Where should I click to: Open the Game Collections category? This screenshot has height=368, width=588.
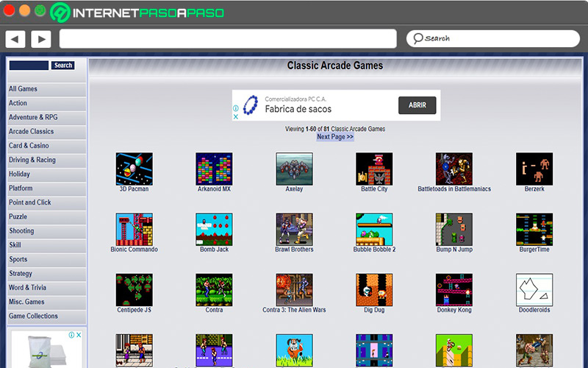click(x=47, y=316)
